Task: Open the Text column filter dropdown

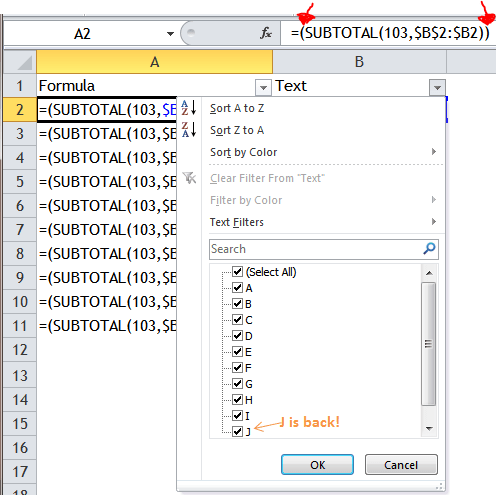Action: point(437,88)
